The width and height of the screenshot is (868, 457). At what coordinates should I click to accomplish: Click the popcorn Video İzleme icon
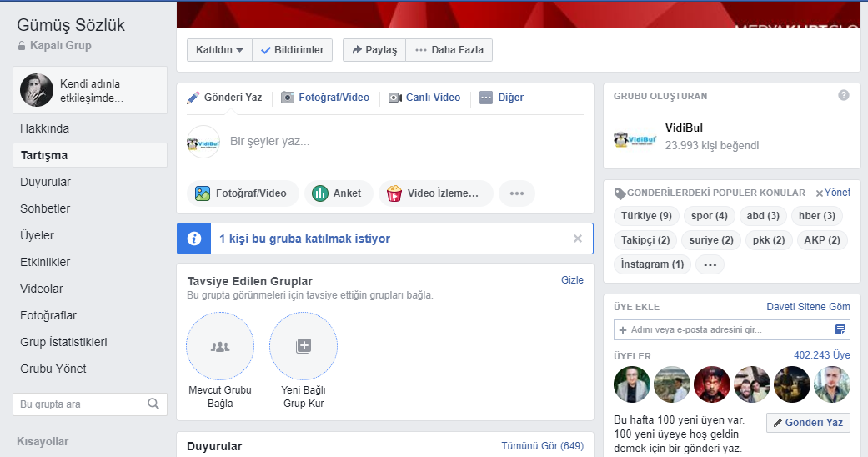[394, 193]
